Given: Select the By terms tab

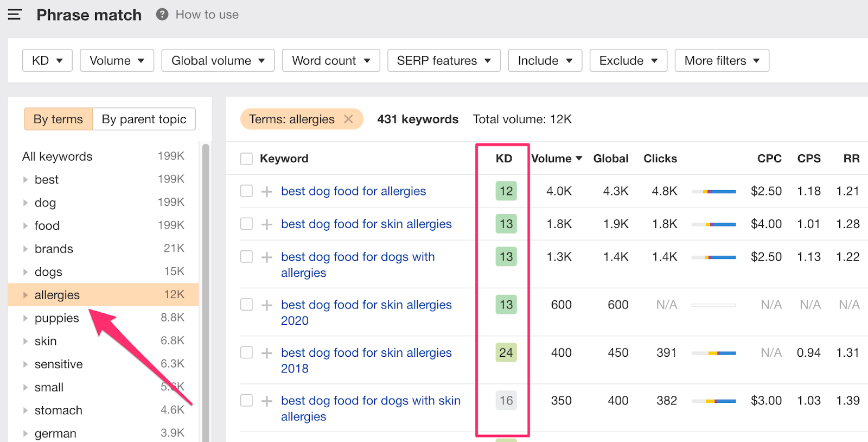Looking at the screenshot, I should [x=58, y=119].
